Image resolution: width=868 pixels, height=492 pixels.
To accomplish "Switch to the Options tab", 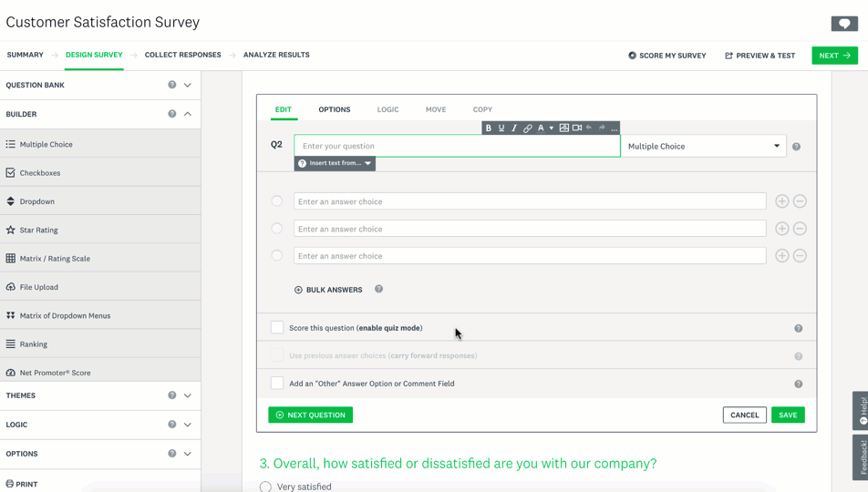I will point(334,109).
